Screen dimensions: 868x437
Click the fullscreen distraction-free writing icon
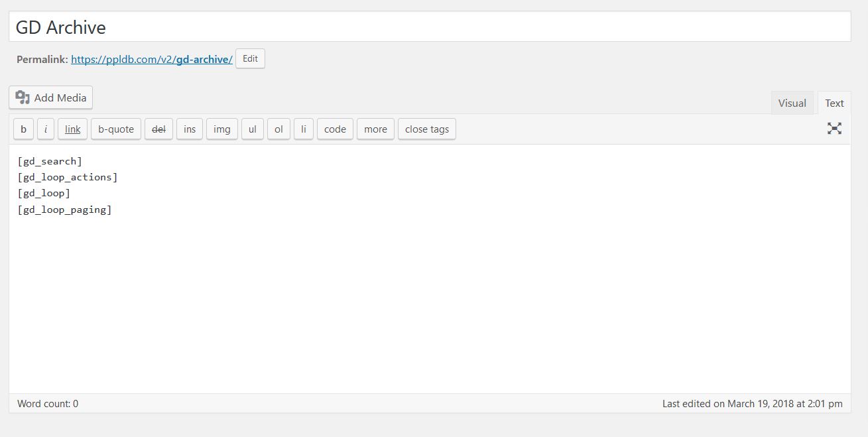click(x=834, y=129)
